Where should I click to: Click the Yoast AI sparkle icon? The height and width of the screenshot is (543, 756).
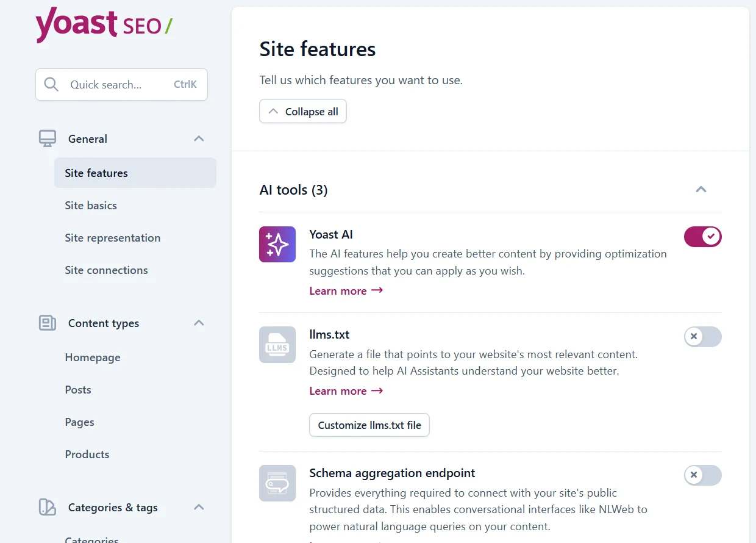277,244
